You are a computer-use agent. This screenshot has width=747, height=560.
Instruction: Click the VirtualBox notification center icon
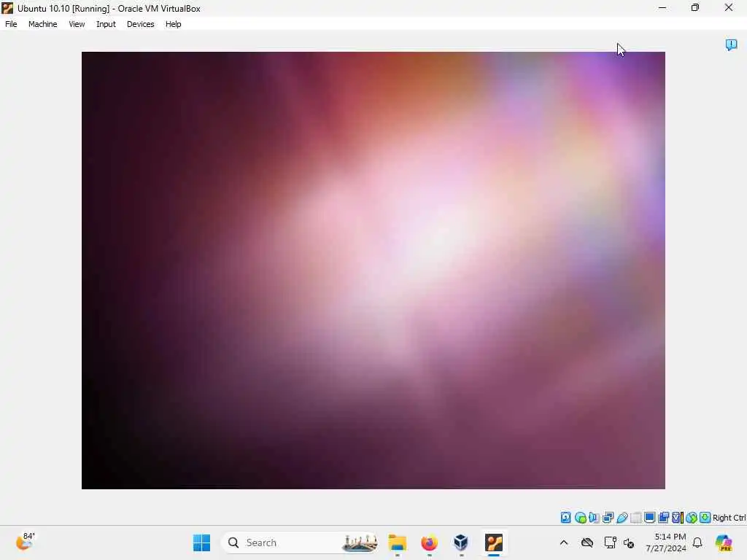click(x=731, y=44)
